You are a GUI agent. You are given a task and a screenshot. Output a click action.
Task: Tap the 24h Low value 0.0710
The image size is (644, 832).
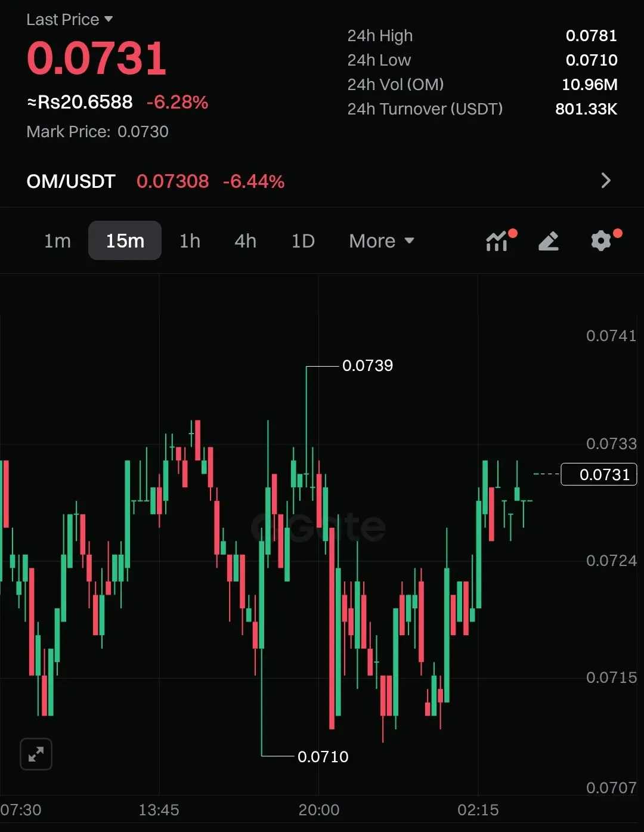[592, 60]
